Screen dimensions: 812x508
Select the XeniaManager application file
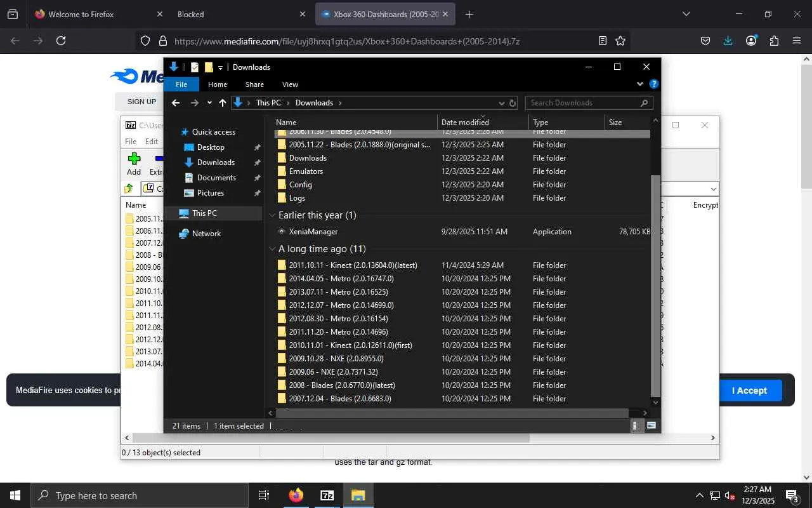point(462,232)
